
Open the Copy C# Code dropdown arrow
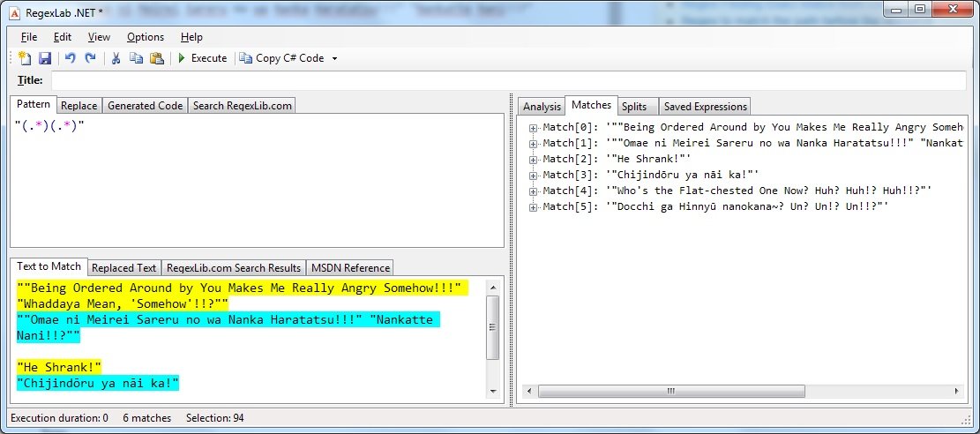pyautogui.click(x=335, y=58)
